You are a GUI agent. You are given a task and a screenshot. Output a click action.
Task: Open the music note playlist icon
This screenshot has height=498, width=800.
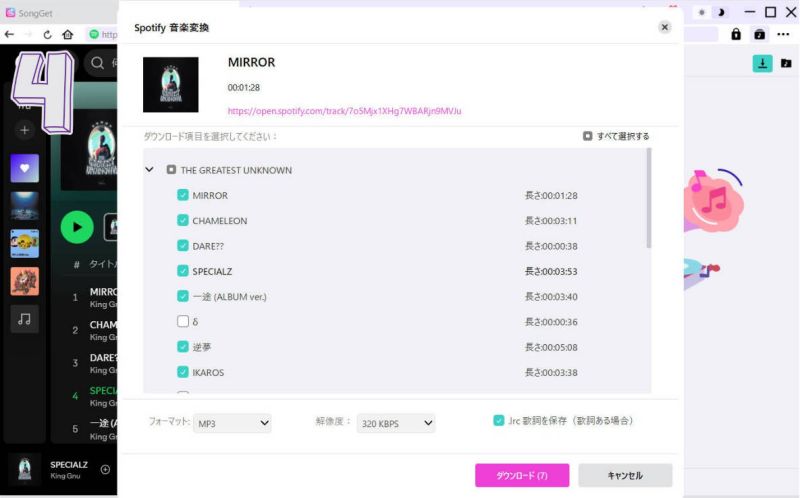point(25,318)
